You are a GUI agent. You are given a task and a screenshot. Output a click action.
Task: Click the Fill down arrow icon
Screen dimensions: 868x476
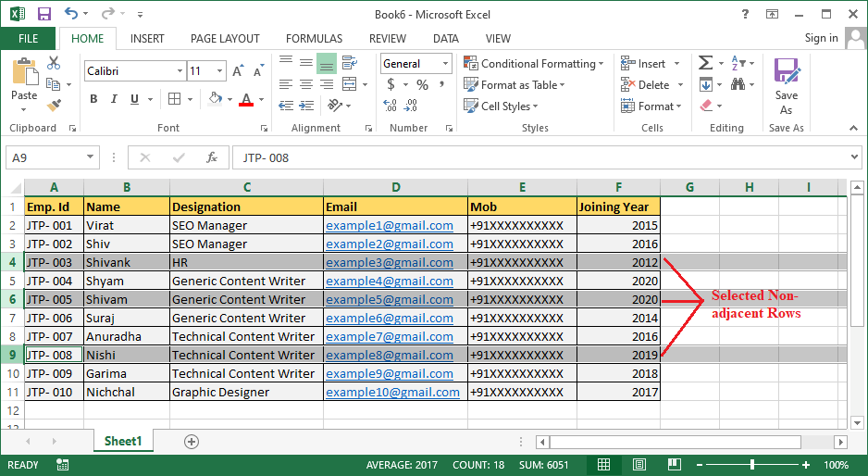coord(706,84)
